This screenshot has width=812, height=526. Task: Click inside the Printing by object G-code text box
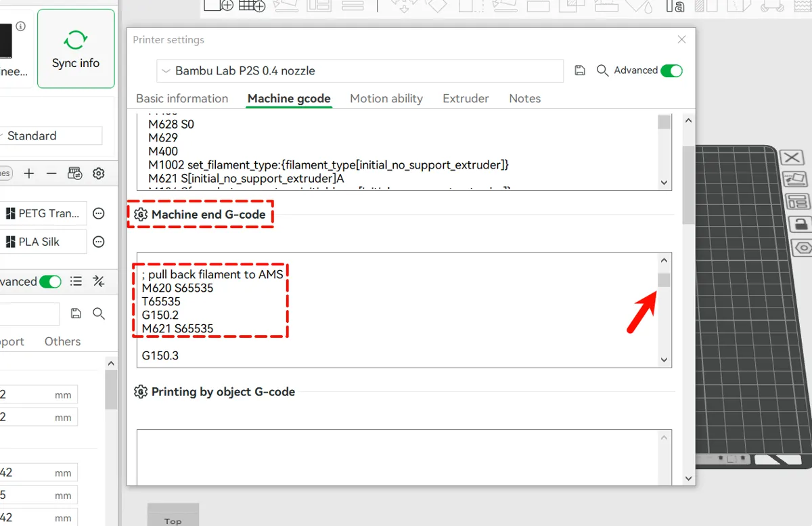click(398, 457)
